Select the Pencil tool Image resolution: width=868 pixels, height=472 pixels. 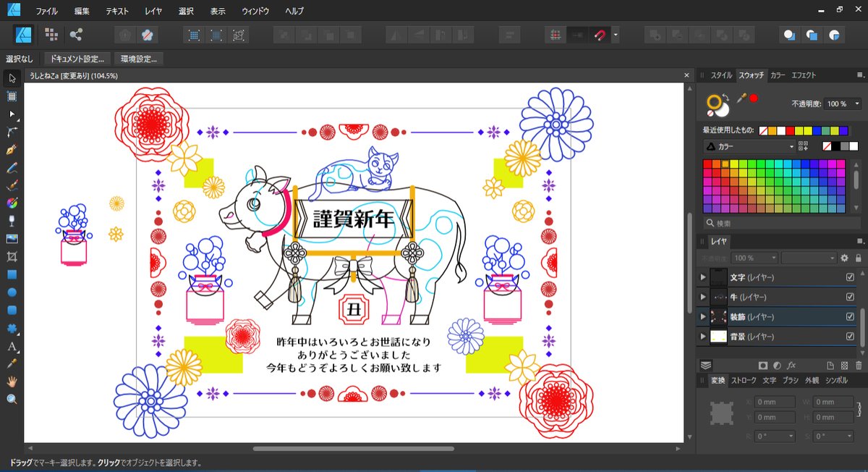[12, 167]
